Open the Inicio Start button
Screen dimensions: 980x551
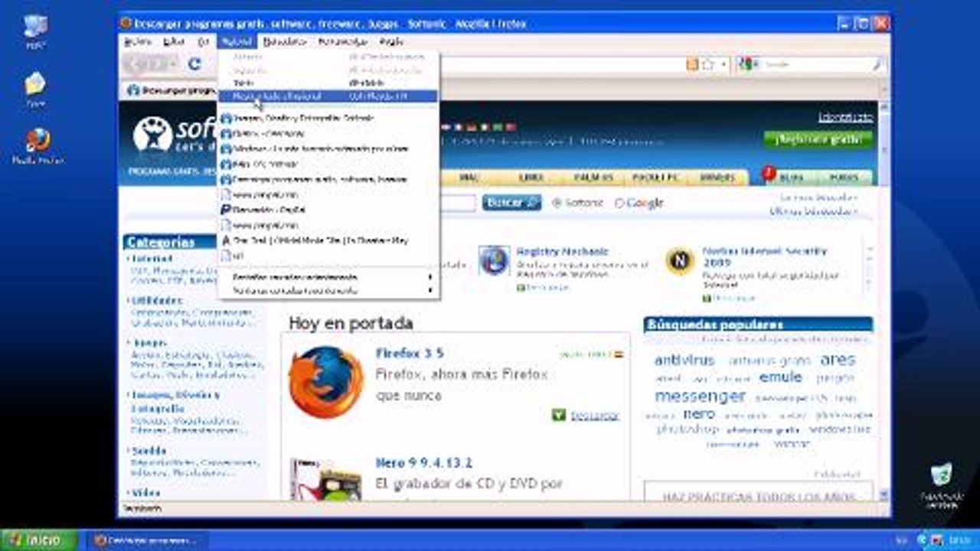pos(38,540)
